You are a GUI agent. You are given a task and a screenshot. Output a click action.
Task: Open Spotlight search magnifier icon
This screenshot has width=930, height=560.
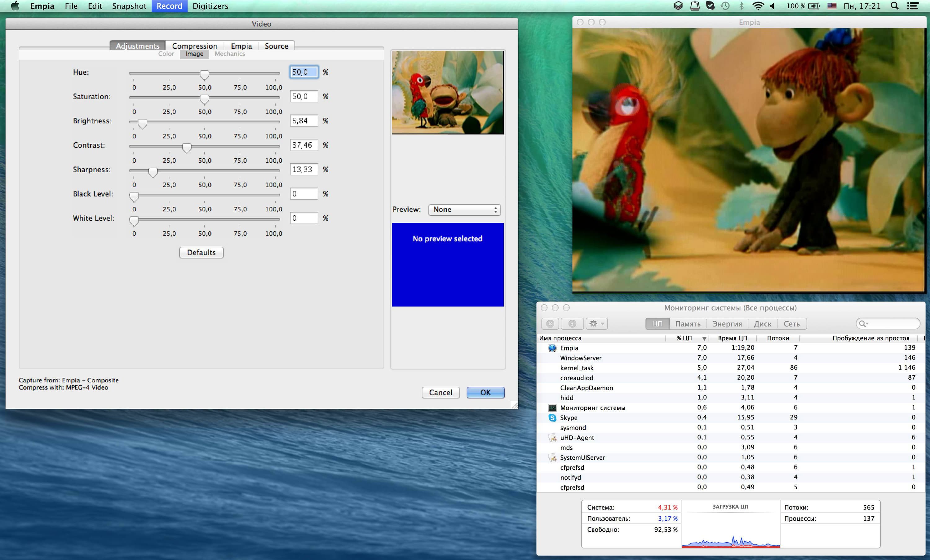[895, 6]
